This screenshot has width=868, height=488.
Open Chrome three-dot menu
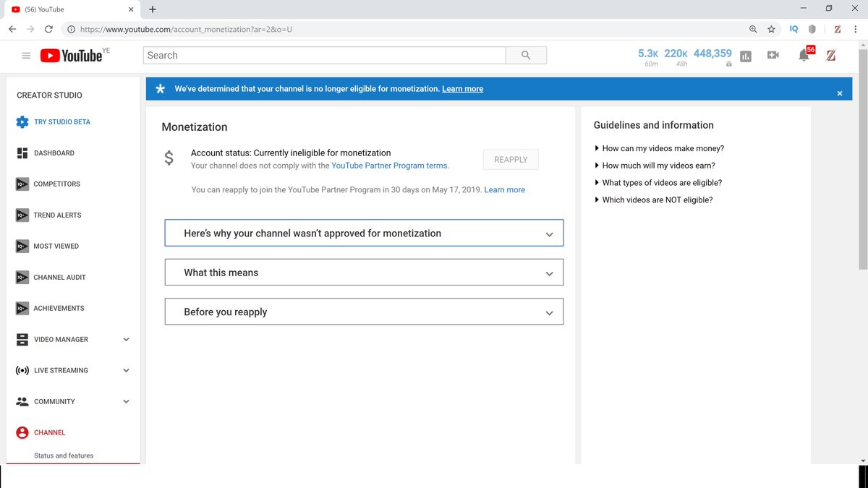point(856,30)
